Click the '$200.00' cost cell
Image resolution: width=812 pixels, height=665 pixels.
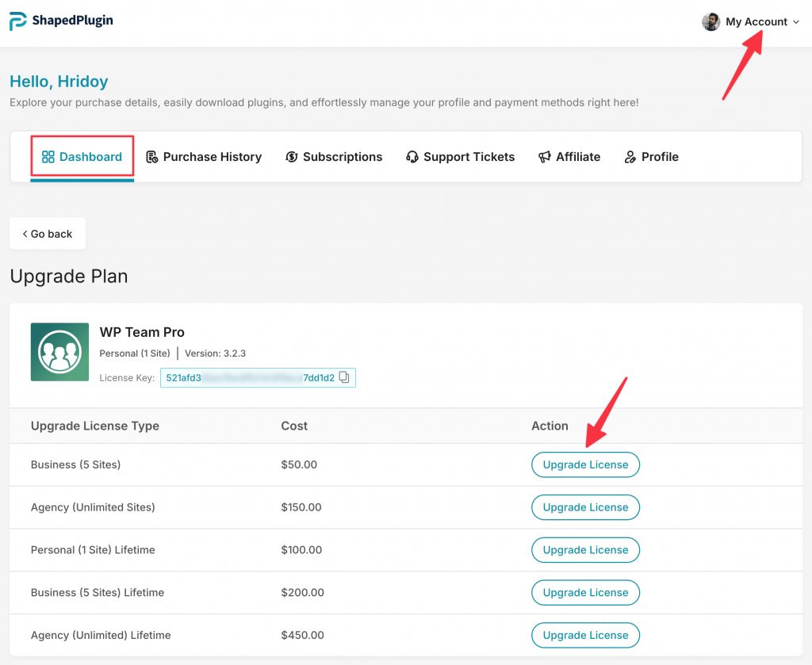pyautogui.click(x=302, y=593)
